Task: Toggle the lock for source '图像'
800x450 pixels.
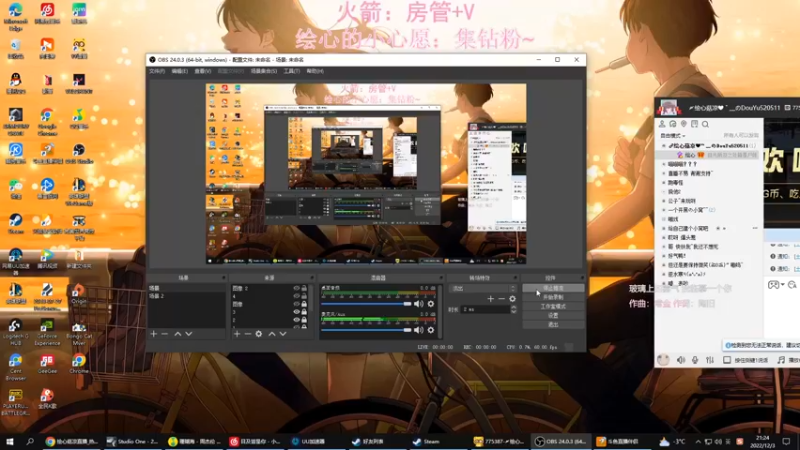Action: pos(304,304)
